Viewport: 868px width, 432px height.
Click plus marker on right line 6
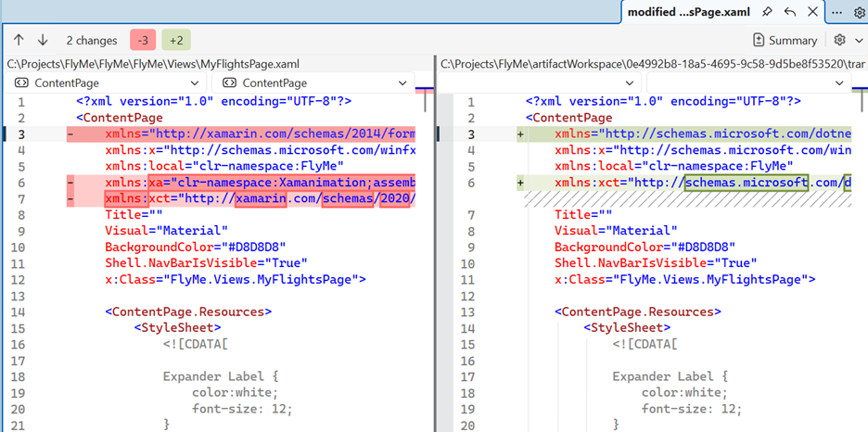coord(520,183)
